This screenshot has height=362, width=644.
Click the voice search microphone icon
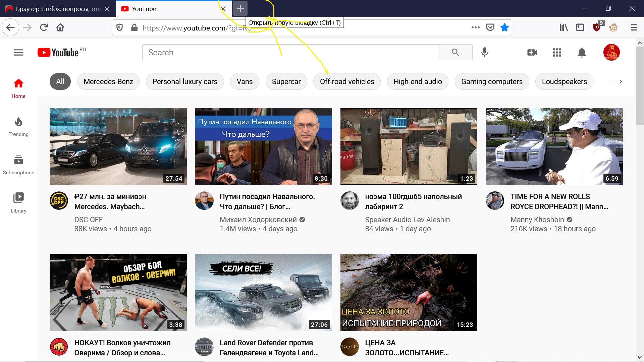484,52
